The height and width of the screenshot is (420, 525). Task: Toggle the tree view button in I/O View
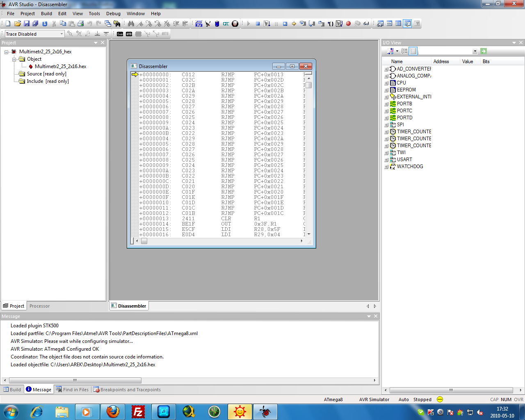404,51
